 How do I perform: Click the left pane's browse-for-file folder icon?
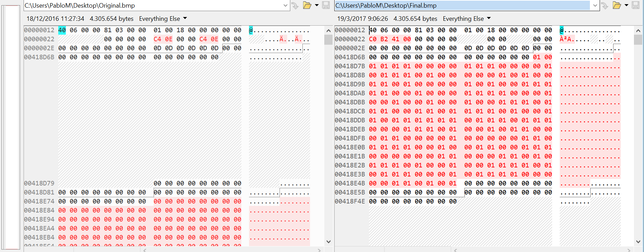[x=307, y=5]
